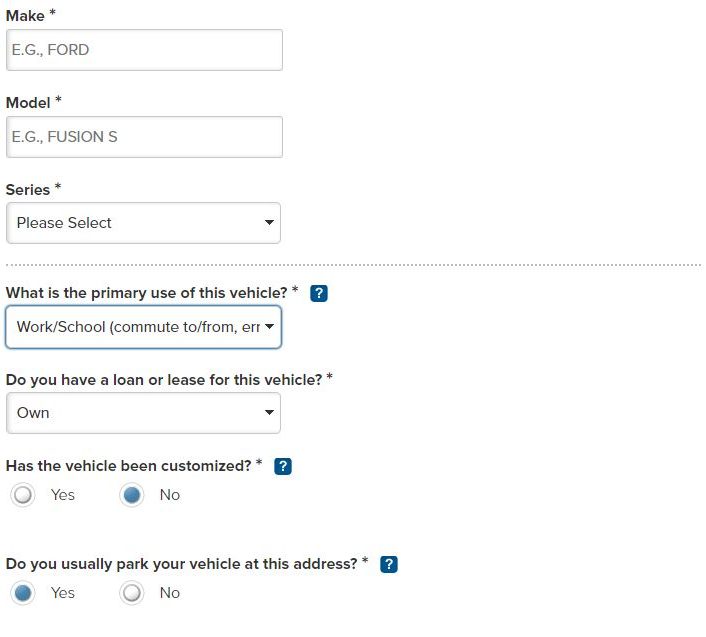Open the loan or lease 'Own' dropdown

click(x=143, y=413)
